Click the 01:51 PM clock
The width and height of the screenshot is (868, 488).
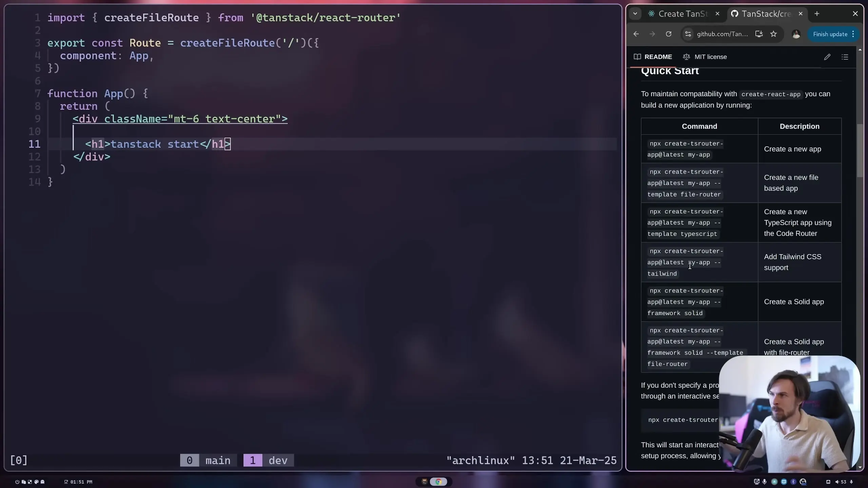[x=78, y=482]
